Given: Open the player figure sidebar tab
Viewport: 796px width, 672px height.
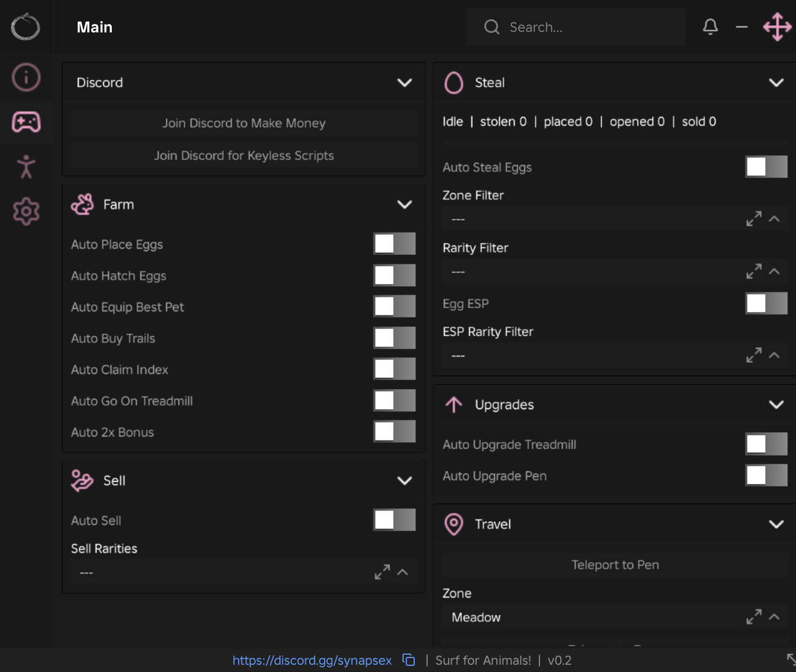Looking at the screenshot, I should (x=26, y=167).
